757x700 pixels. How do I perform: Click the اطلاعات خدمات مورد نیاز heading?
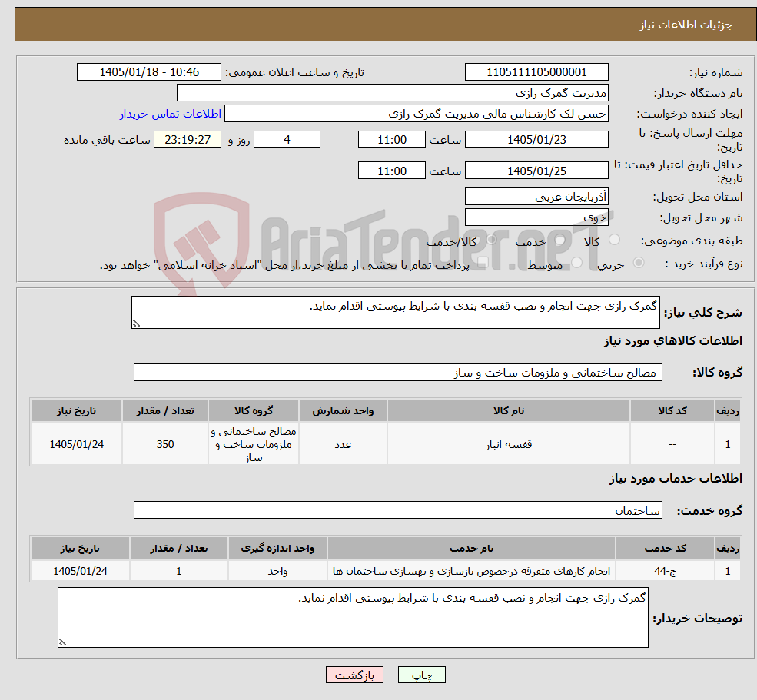[x=676, y=479]
